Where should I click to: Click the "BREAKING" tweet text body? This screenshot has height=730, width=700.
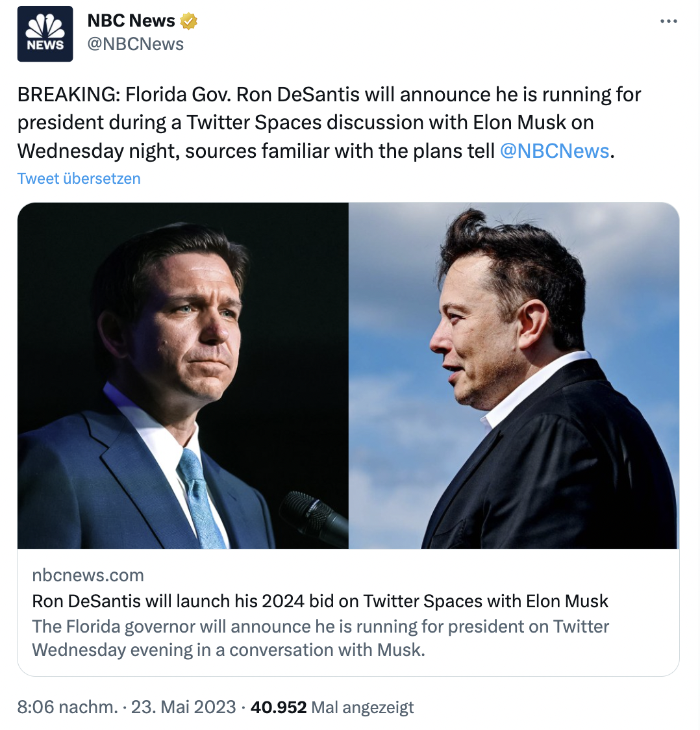tap(329, 122)
